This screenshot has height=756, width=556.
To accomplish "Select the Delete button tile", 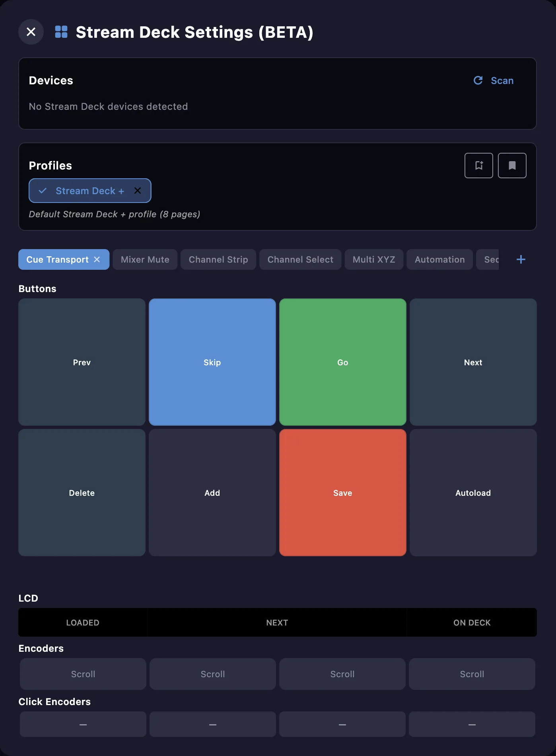I will [82, 493].
